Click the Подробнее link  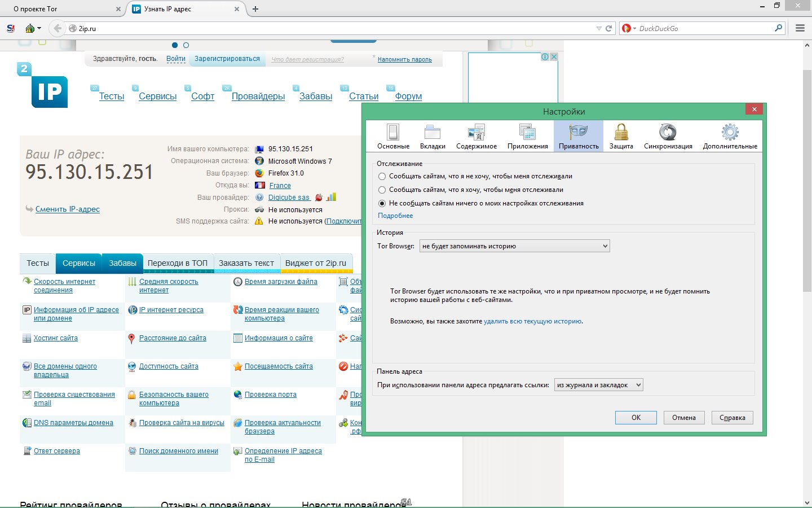tap(395, 216)
